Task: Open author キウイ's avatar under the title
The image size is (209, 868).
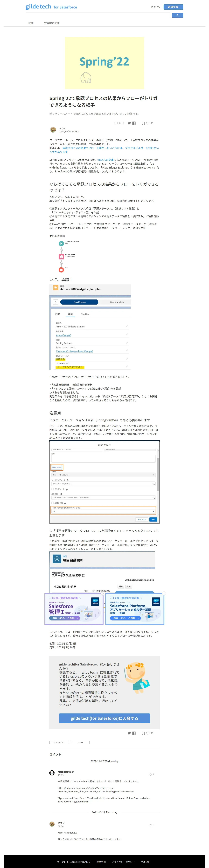Action: pos(53,130)
